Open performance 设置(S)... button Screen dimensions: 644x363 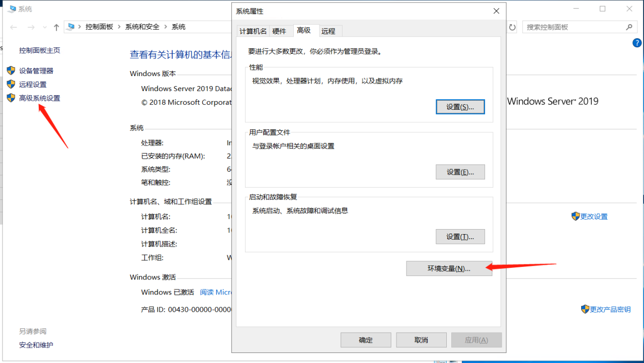click(x=460, y=107)
